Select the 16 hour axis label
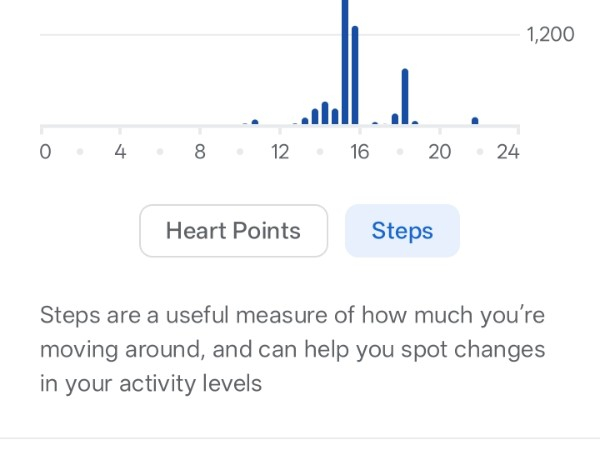 [x=360, y=153]
